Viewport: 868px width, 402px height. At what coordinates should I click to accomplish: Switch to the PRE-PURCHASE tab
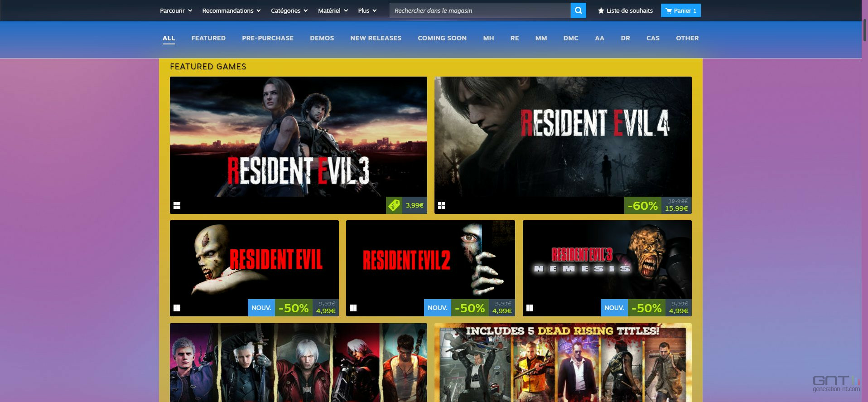[267, 38]
